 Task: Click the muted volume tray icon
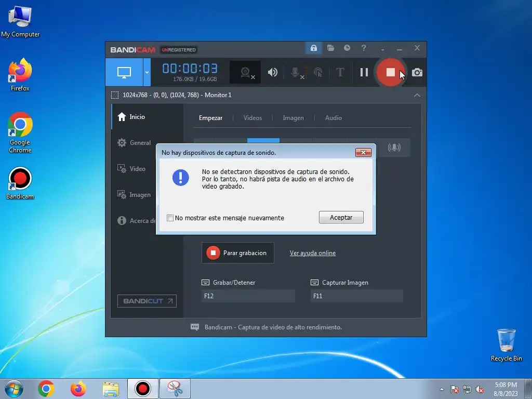480,390
